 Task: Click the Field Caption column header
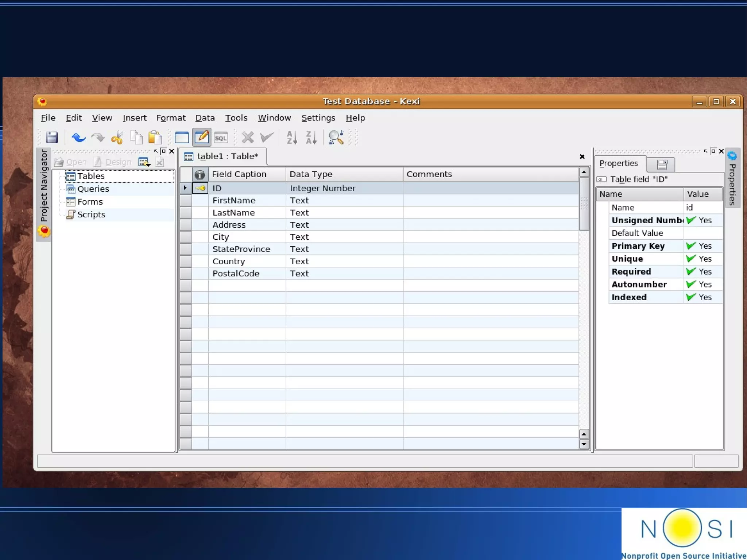[247, 174]
